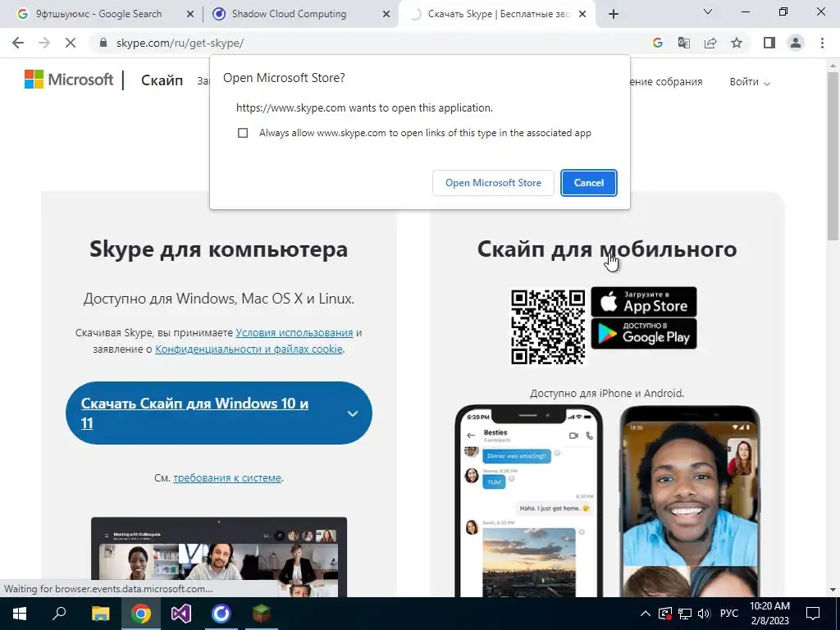Click the share page icon
The height and width of the screenshot is (630, 840).
tap(710, 43)
